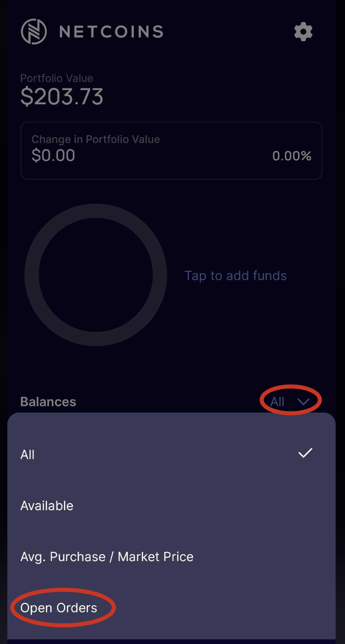Select Open Orders from the list
Screen dimensions: 345x644
pos(59,607)
